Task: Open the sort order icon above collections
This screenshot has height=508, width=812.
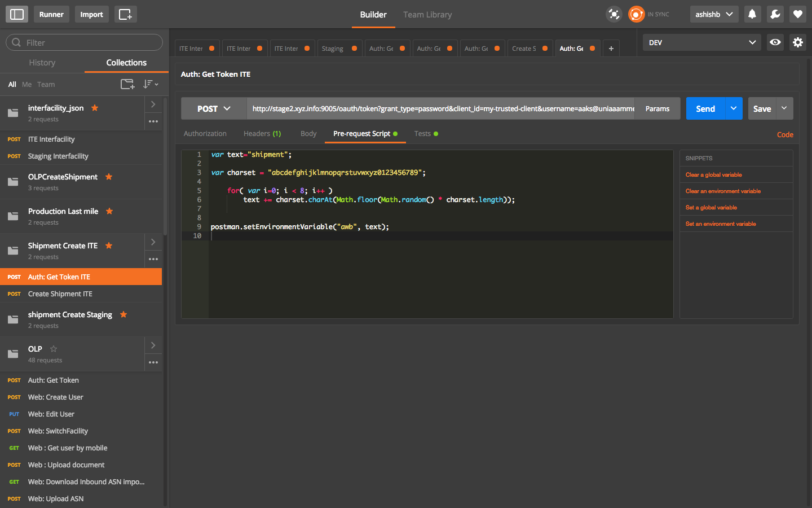Action: (x=149, y=84)
